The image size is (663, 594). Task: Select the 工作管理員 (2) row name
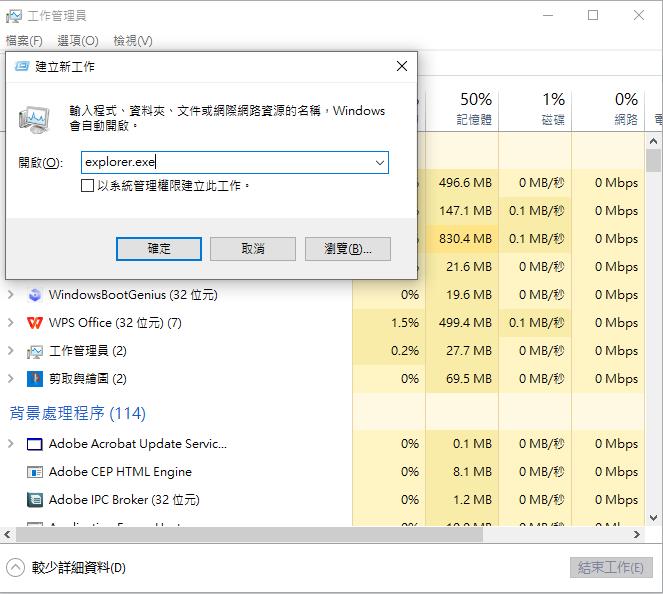coord(88,350)
